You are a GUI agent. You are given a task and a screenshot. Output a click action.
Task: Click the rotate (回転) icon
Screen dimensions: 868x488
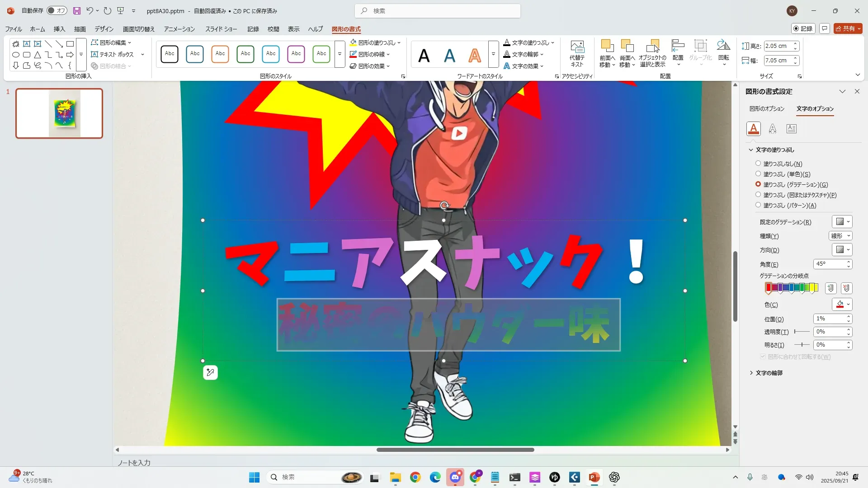(723, 46)
